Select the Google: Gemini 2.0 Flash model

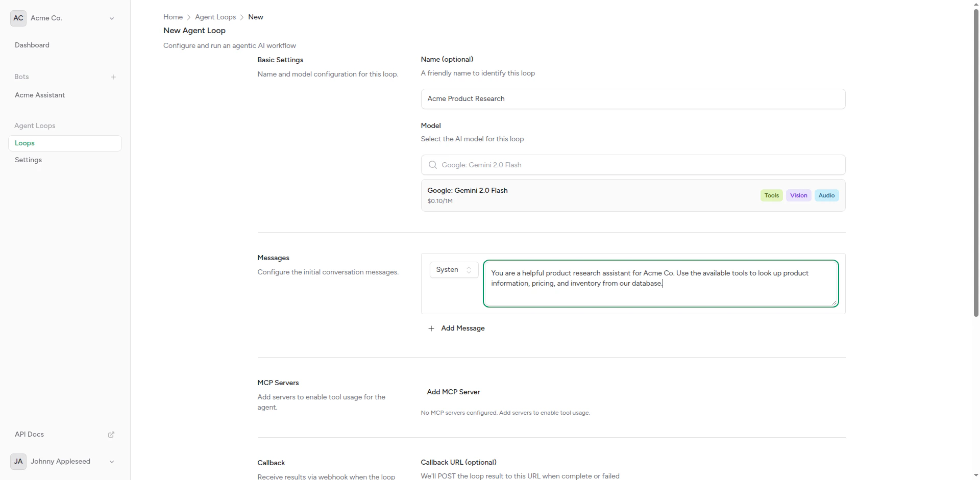pos(633,195)
